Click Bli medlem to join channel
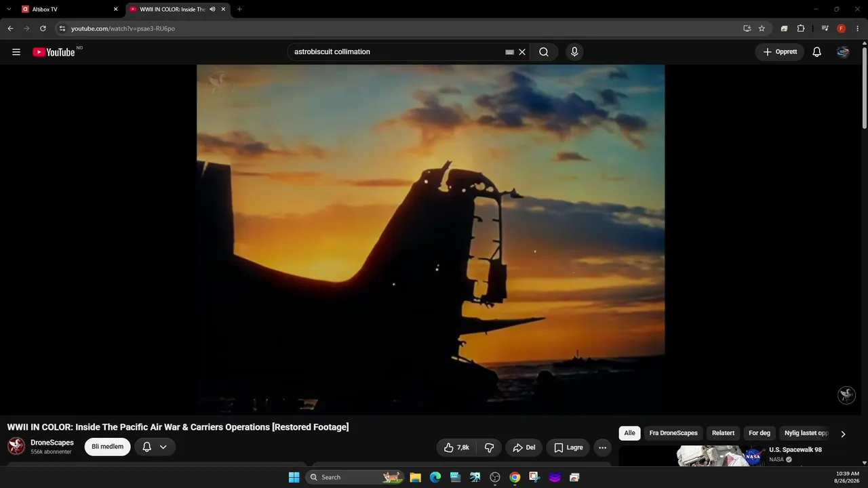 coord(107,447)
